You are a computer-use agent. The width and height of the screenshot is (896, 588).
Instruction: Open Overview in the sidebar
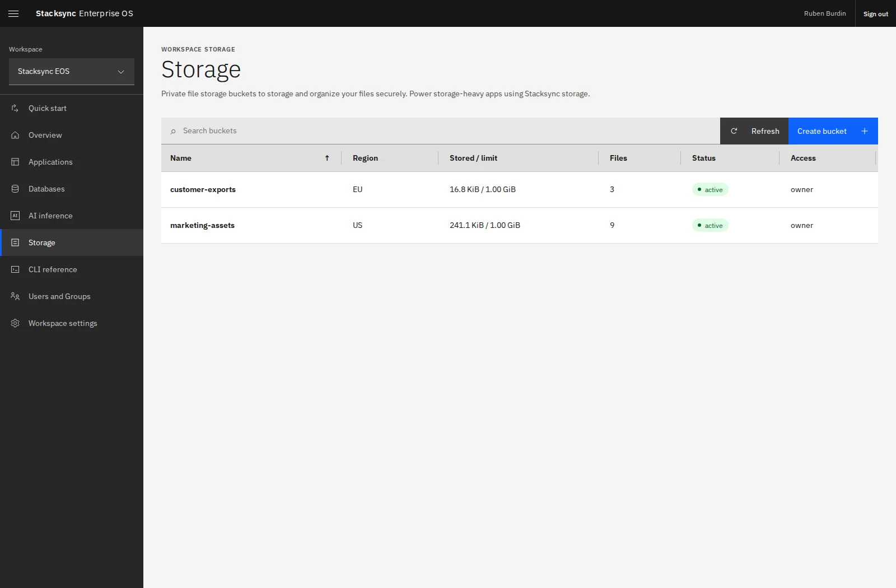[72, 135]
